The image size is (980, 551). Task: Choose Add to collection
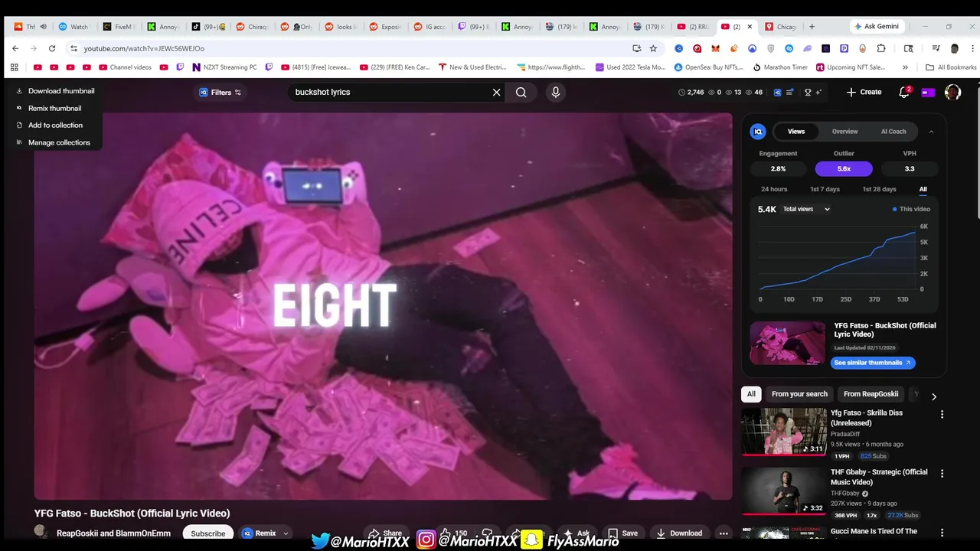[x=55, y=126]
